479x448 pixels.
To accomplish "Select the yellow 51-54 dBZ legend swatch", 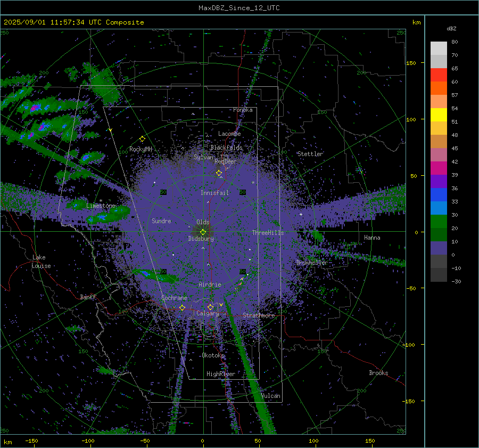I will (439, 115).
